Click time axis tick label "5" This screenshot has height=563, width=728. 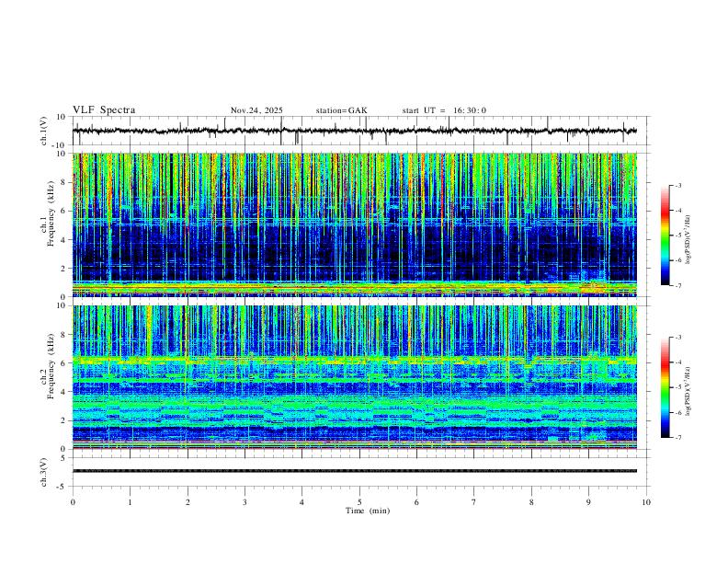click(359, 502)
